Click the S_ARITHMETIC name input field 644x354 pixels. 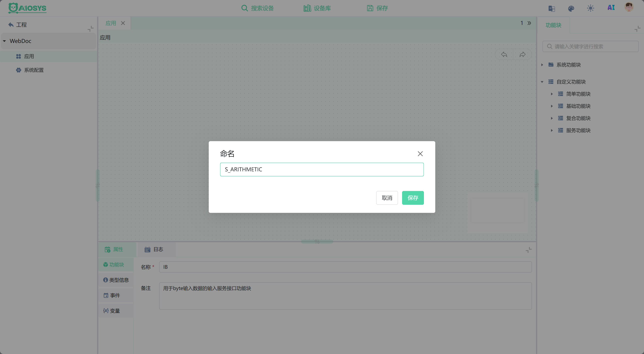[x=322, y=169]
